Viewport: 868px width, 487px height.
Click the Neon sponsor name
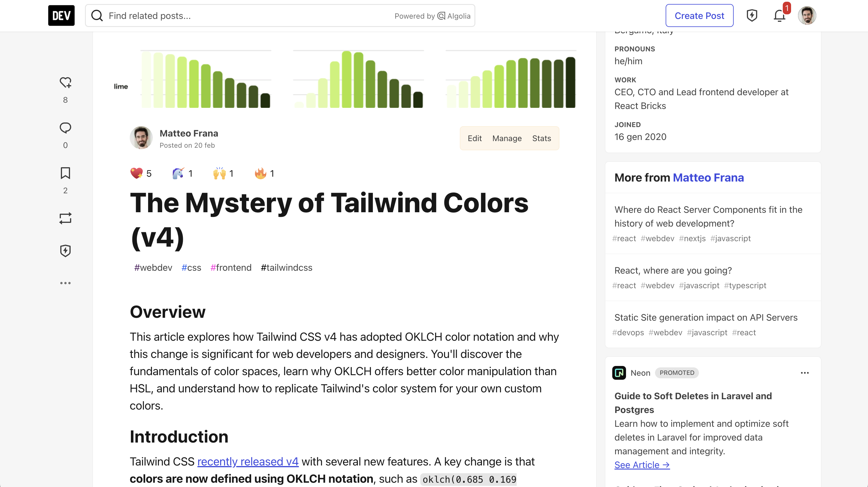pos(640,373)
